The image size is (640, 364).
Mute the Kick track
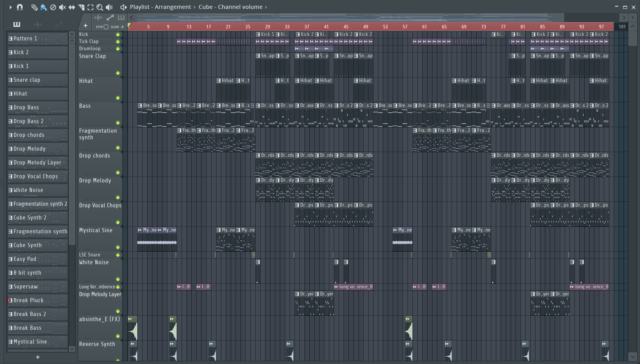click(x=118, y=34)
